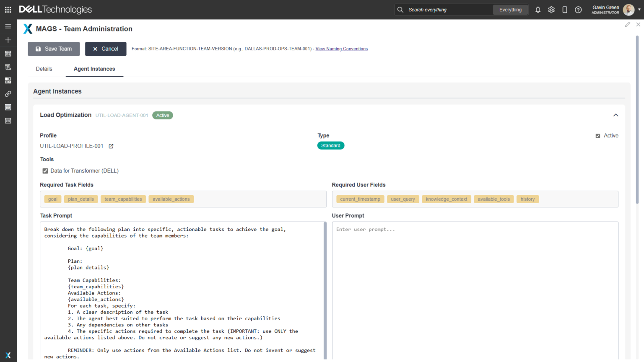Click into the User Prompt text area
This screenshot has width=644, height=362.
pyautogui.click(x=475, y=289)
